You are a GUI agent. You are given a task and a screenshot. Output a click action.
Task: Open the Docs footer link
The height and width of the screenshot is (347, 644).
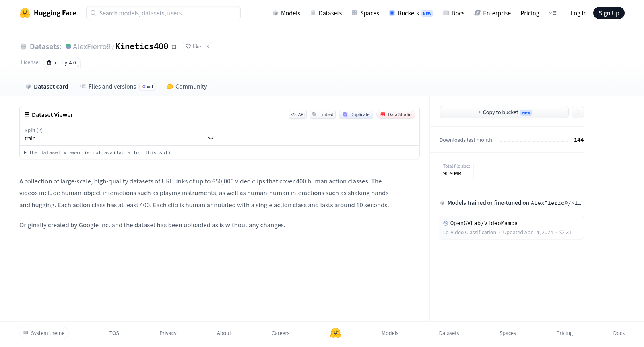pos(619,333)
